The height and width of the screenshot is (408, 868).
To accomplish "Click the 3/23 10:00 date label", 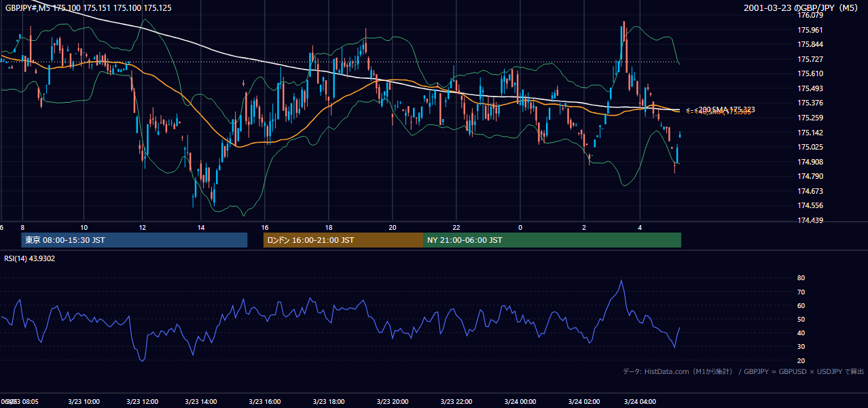I will pyautogui.click(x=84, y=402).
